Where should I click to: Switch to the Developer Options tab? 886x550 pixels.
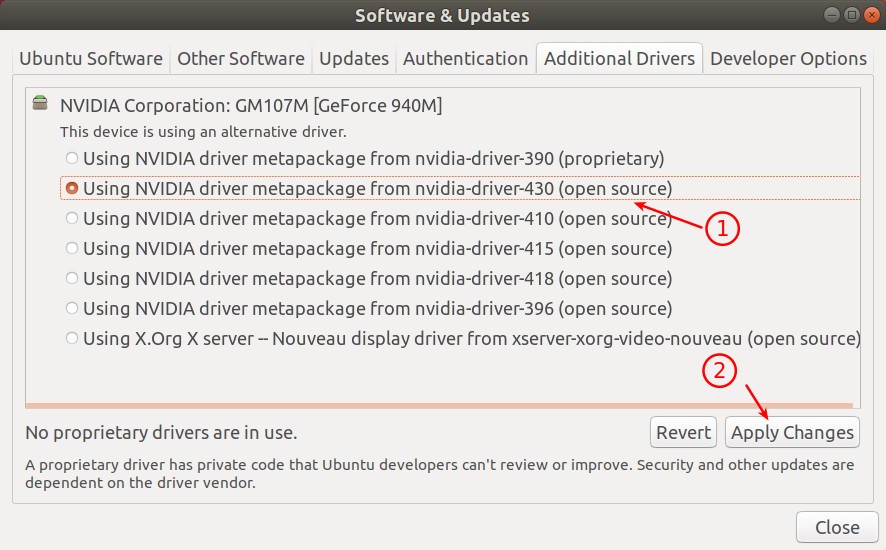click(788, 59)
